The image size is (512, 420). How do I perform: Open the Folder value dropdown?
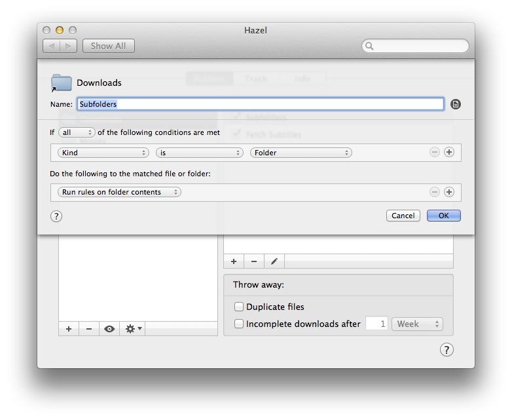301,153
